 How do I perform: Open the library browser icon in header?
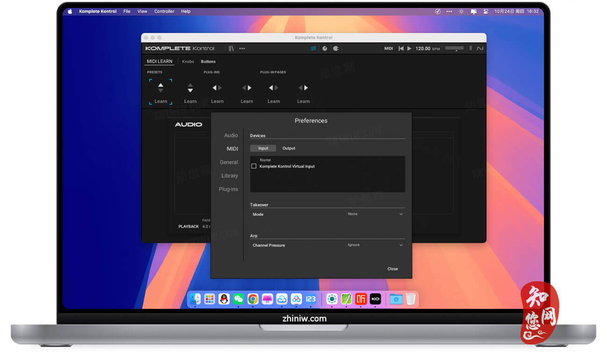point(231,48)
